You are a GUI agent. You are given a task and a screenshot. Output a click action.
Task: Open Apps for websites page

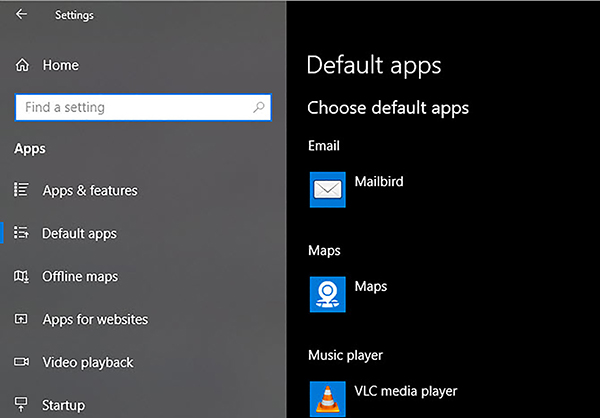tap(95, 319)
